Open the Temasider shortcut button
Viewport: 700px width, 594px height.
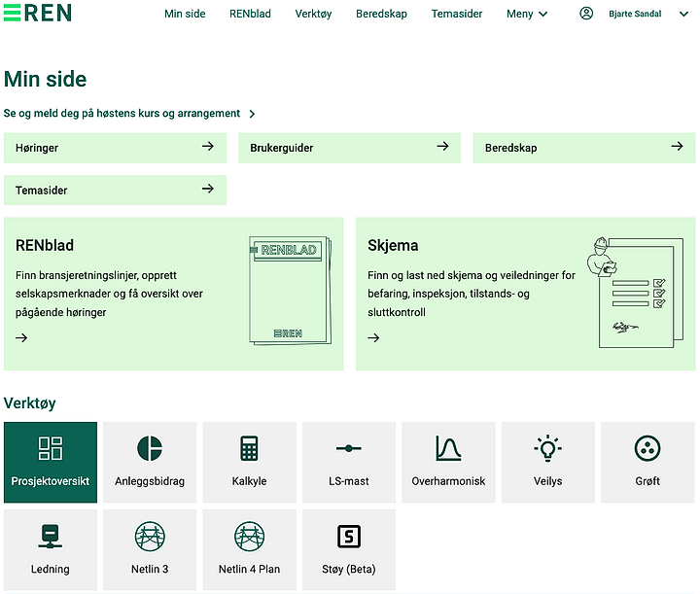pyautogui.click(x=115, y=191)
